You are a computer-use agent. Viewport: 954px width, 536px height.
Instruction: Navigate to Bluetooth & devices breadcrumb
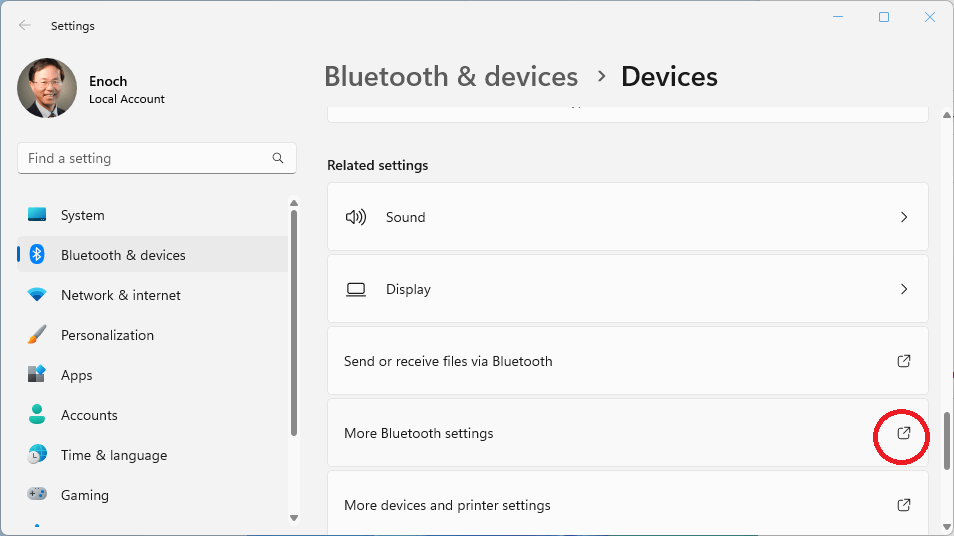(x=451, y=77)
